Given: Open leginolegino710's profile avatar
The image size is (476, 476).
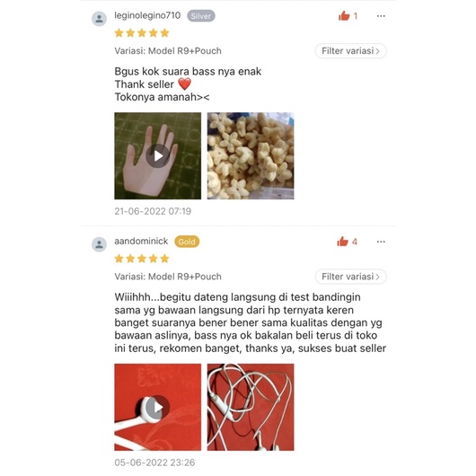Looking at the screenshot, I should pos(100,19).
